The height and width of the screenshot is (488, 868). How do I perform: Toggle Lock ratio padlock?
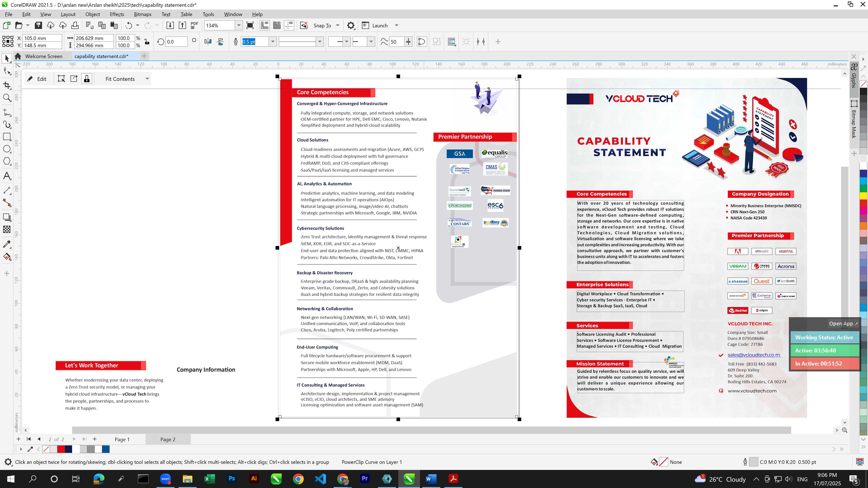coord(147,42)
